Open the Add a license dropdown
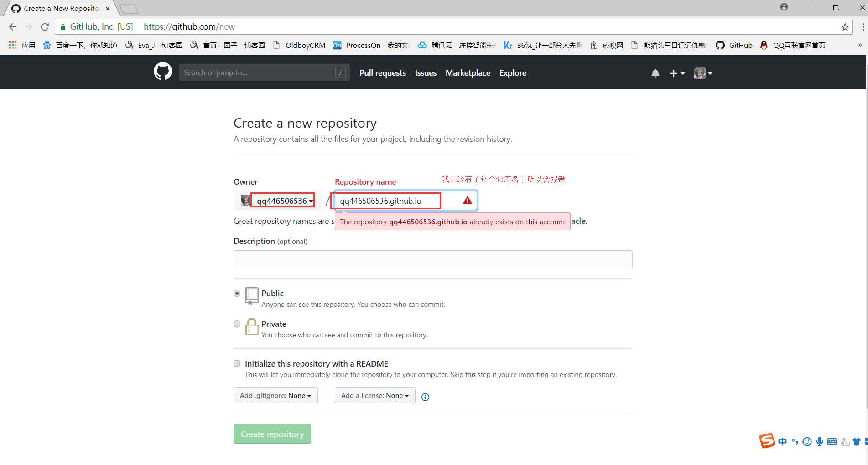This screenshot has height=465, width=868. click(x=375, y=395)
